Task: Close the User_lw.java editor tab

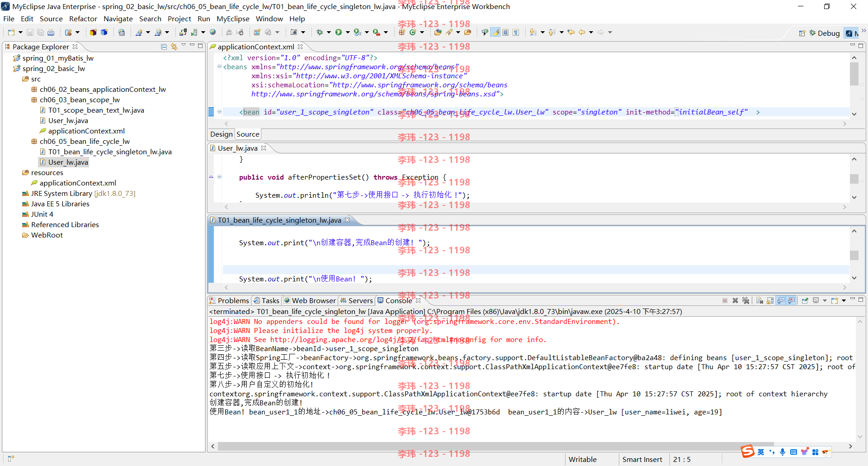Action: (x=264, y=148)
